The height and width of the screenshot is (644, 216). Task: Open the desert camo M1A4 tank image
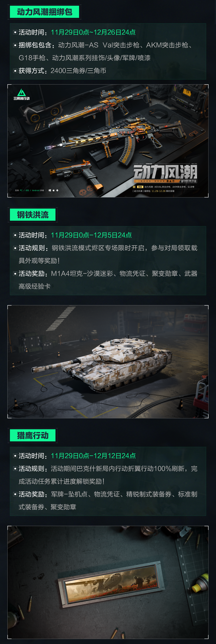pos(108,362)
